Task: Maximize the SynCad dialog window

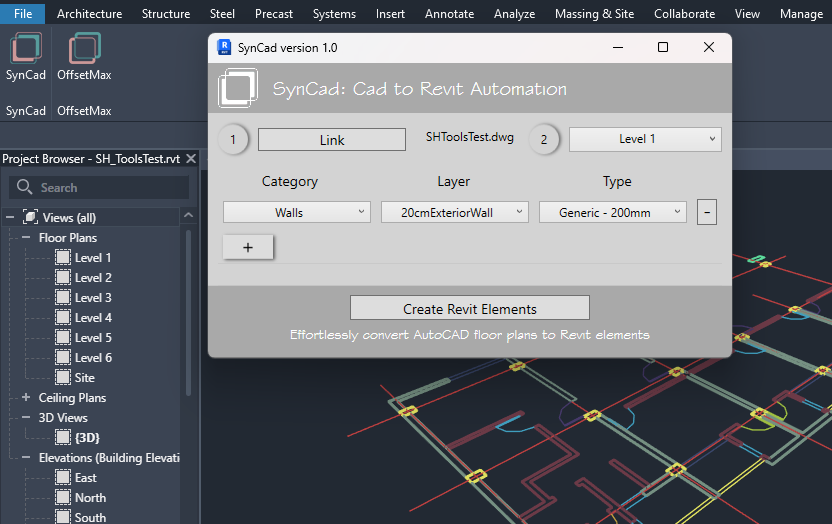Action: 663,47
